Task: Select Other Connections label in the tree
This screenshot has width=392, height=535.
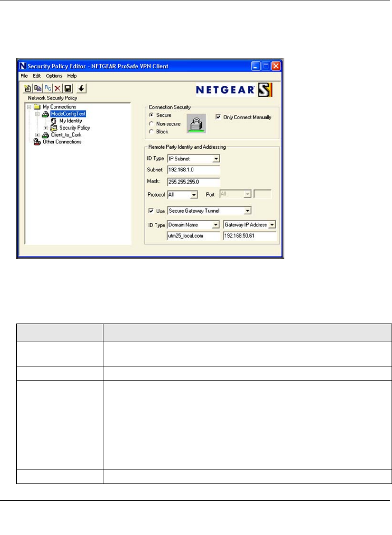Action: [x=62, y=142]
